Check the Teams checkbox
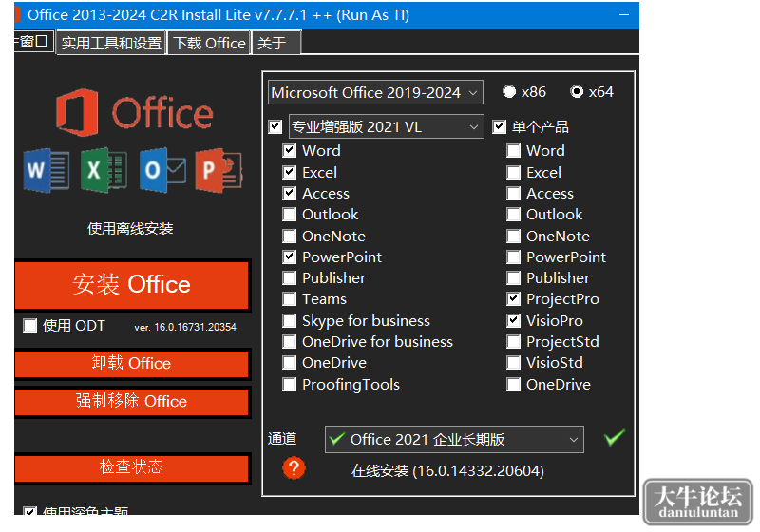This screenshot has height=532, width=760. point(290,299)
